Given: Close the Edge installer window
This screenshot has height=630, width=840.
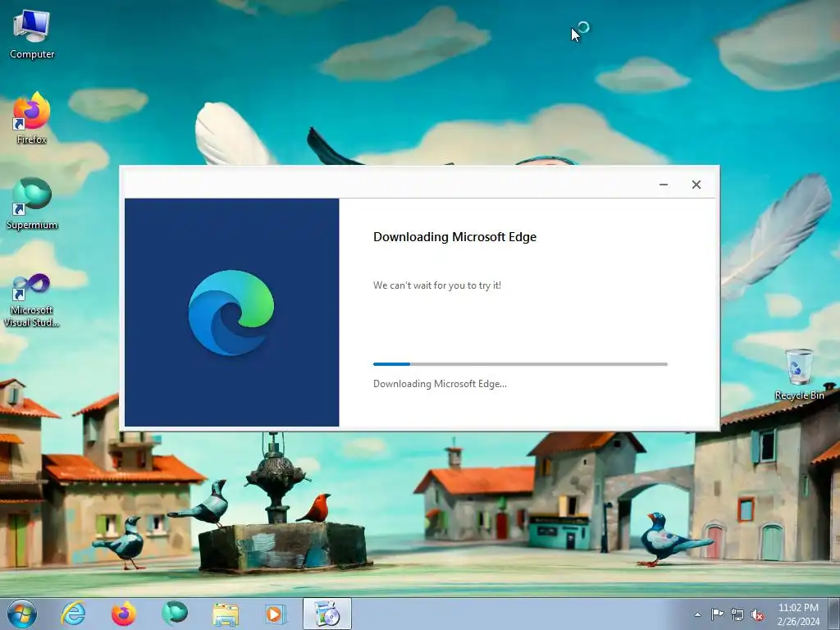Looking at the screenshot, I should pos(696,185).
